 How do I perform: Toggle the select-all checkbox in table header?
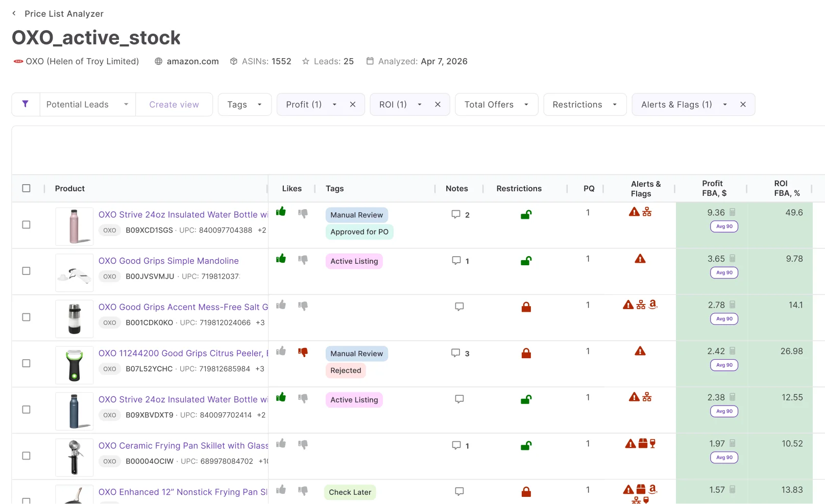coord(27,188)
